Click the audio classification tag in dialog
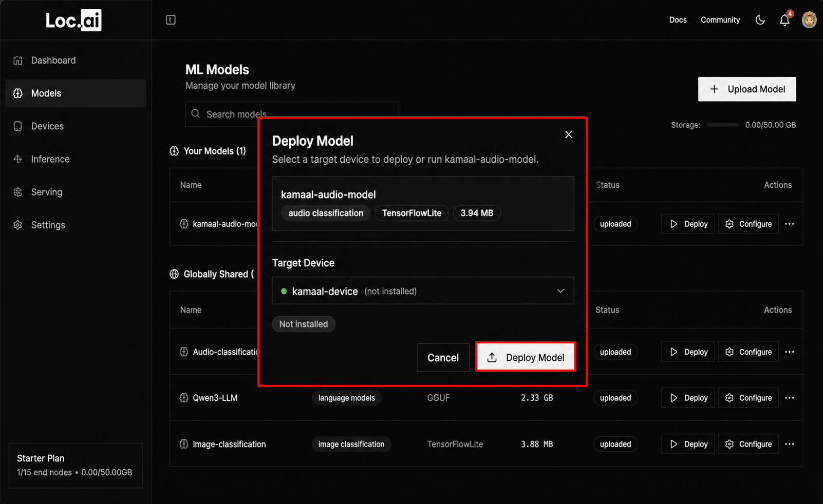Image resolution: width=823 pixels, height=504 pixels. (326, 213)
